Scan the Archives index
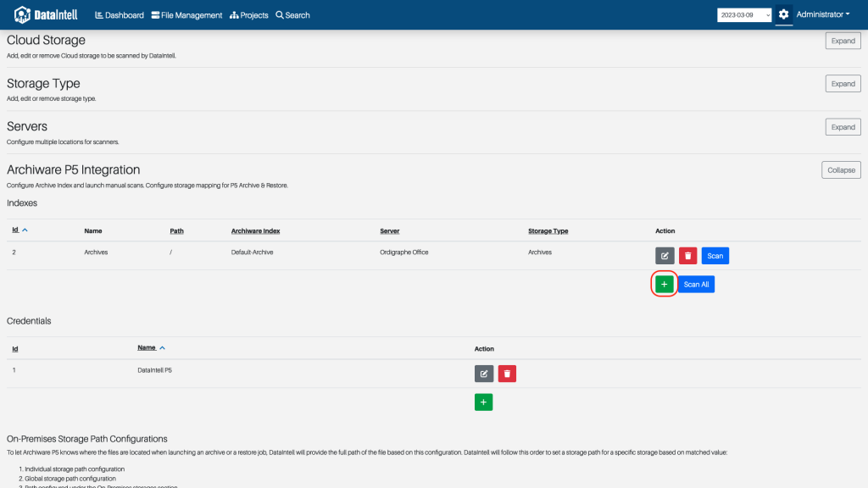 [715, 256]
